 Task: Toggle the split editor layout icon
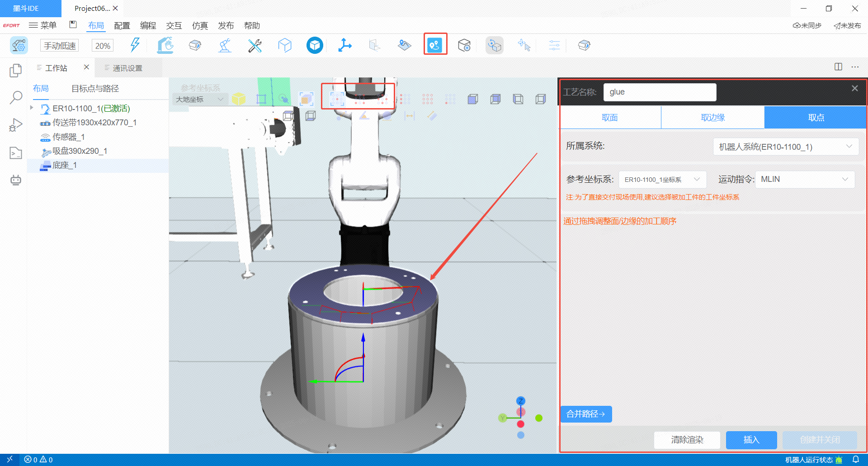[x=838, y=67]
